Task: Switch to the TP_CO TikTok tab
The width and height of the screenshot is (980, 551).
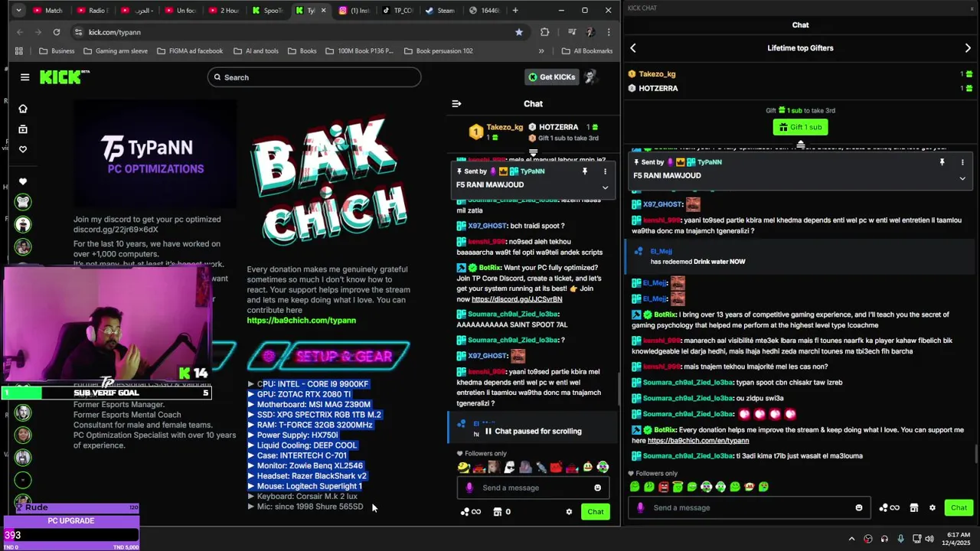Action: [x=398, y=11]
